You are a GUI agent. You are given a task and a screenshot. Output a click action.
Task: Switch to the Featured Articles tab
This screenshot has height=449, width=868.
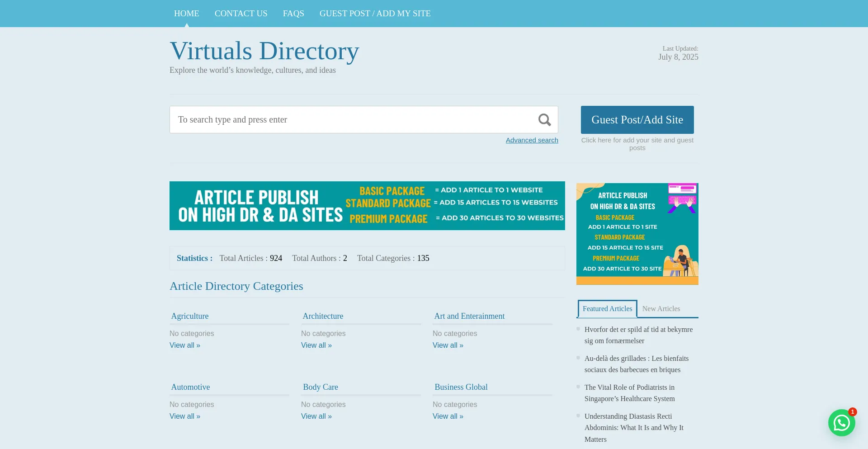point(607,309)
